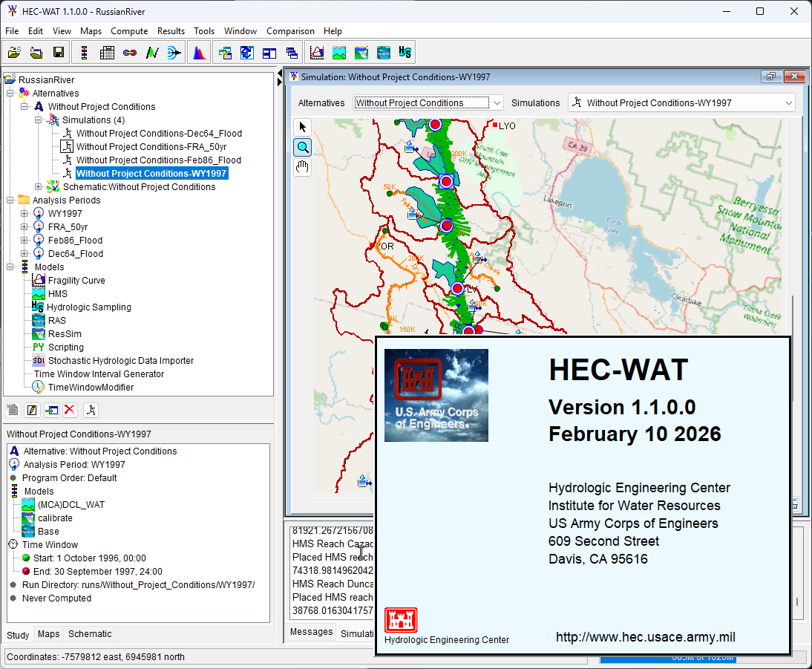The width and height of the screenshot is (812, 669).
Task: Open the Compute menu
Action: point(129,31)
